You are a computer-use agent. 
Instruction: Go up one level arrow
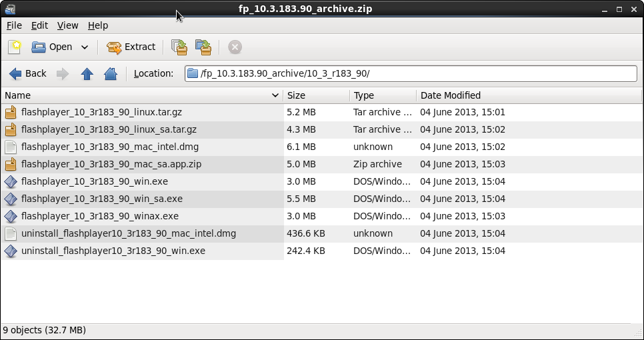pyautogui.click(x=87, y=73)
